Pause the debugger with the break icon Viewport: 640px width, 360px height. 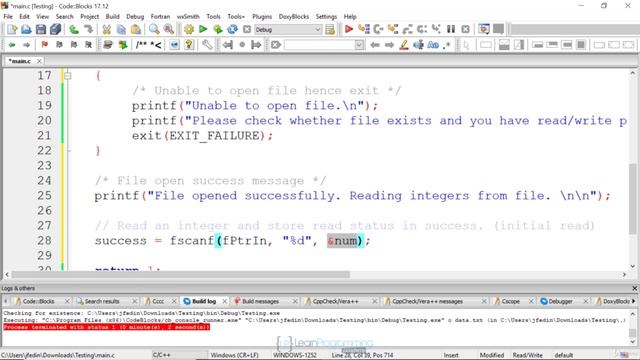tap(451, 29)
